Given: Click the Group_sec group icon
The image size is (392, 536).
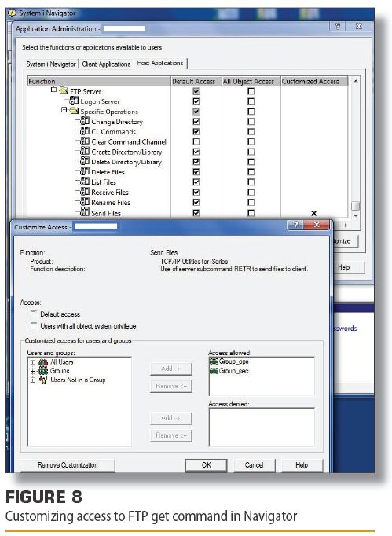Looking at the screenshot, I should pos(214,371).
